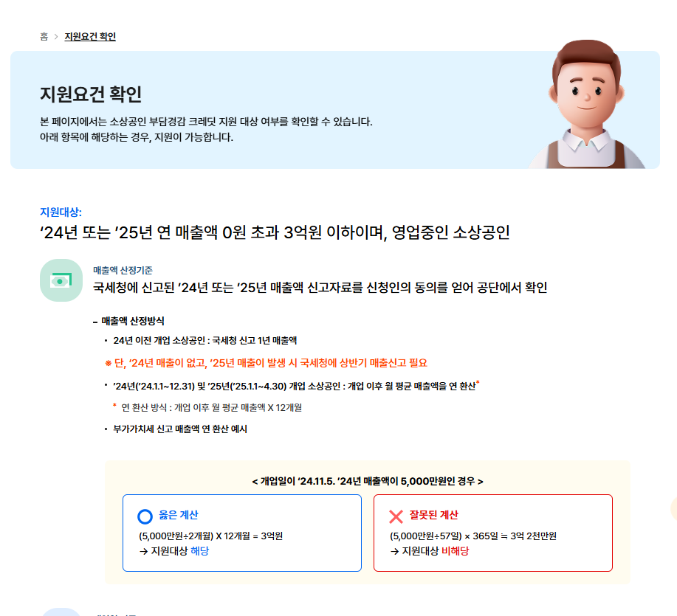This screenshot has width=677, height=616.
Task: Click the 매출액 산정기준 label
Action: click(123, 271)
